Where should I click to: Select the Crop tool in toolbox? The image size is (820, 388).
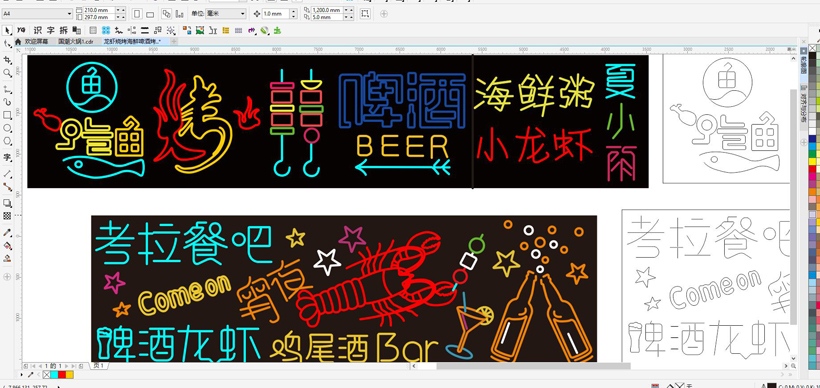tap(7, 60)
